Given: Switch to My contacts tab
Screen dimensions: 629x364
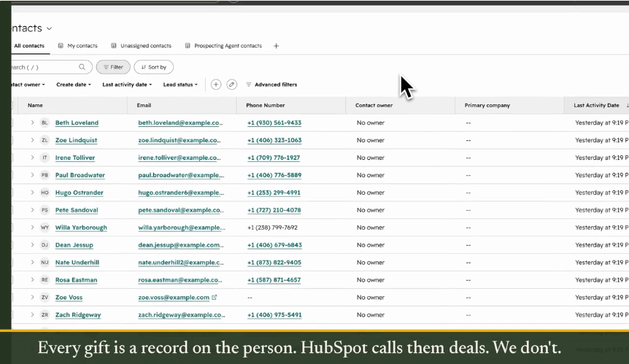Looking at the screenshot, I should coord(78,46).
